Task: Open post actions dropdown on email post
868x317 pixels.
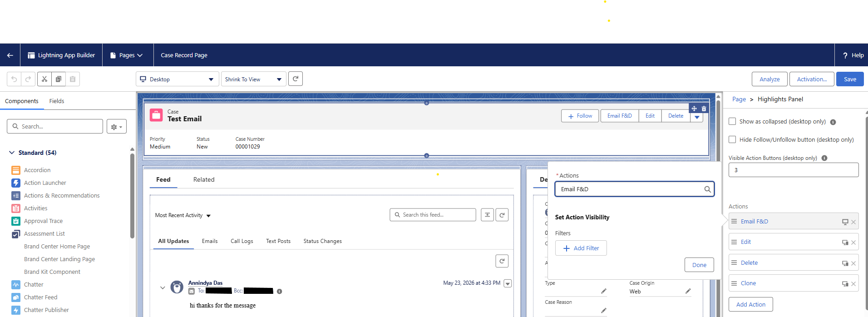Action: (508, 283)
